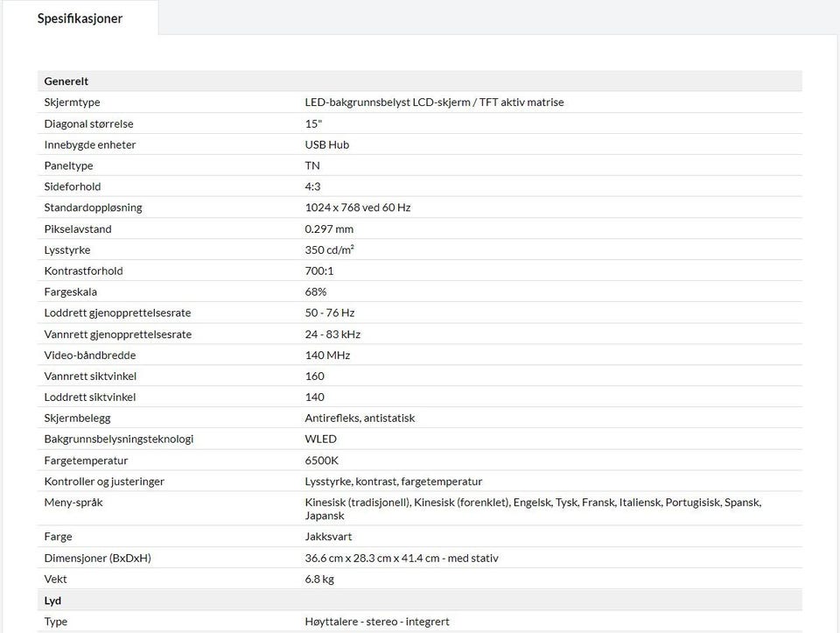Click the Lyd section header
Viewport: 840px width, 633px height.
[x=52, y=601]
